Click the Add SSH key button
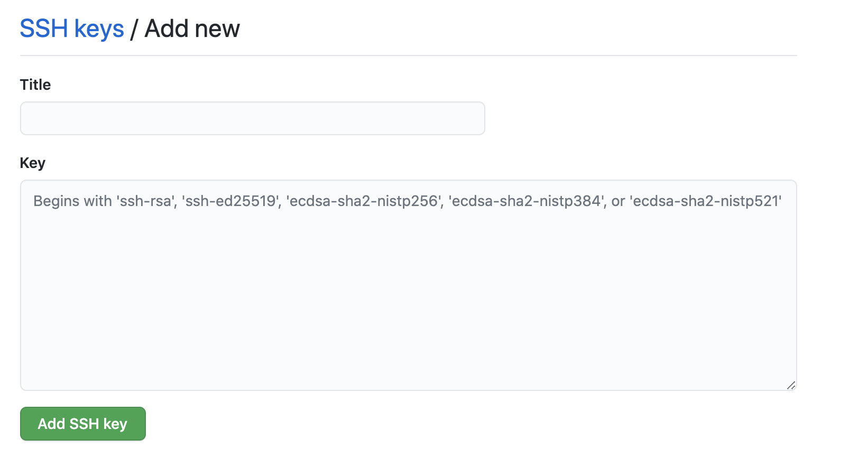 click(83, 424)
